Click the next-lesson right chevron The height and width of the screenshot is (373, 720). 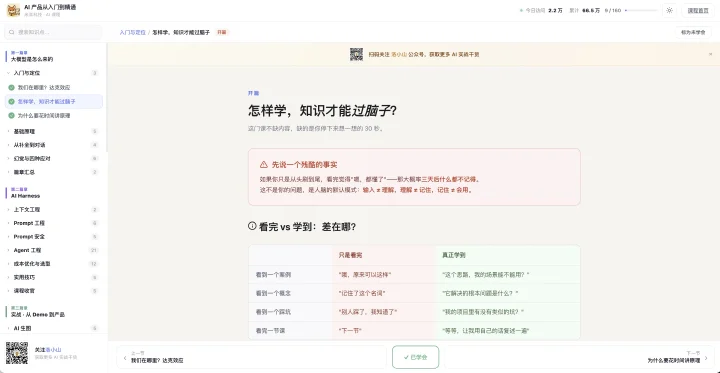(706, 358)
